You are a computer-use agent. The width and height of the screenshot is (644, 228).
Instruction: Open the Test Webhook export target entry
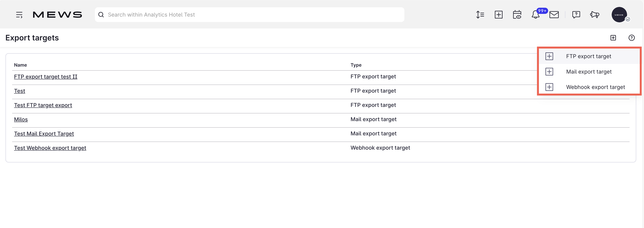50,148
